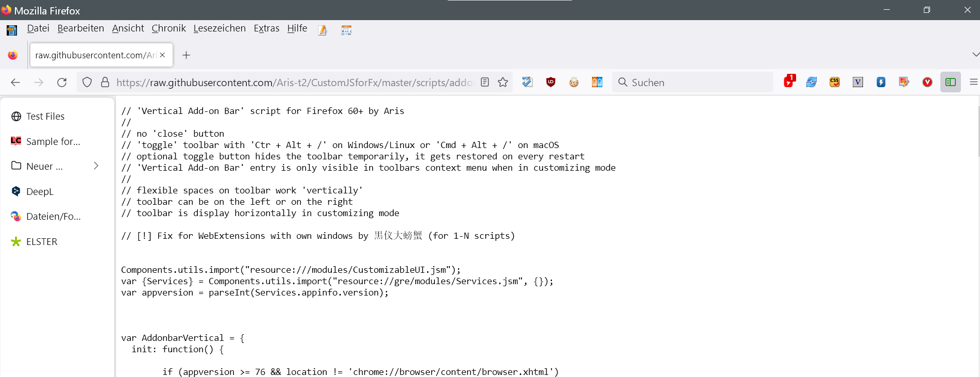Click the CustomizableUI.jsm import line
This screenshot has height=377, width=980.
pyautogui.click(x=291, y=270)
